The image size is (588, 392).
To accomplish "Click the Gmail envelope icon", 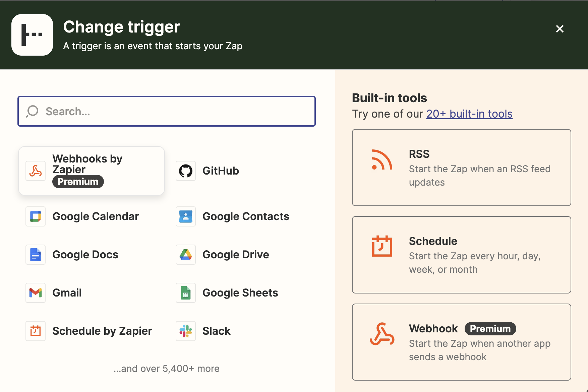I will 36,293.
